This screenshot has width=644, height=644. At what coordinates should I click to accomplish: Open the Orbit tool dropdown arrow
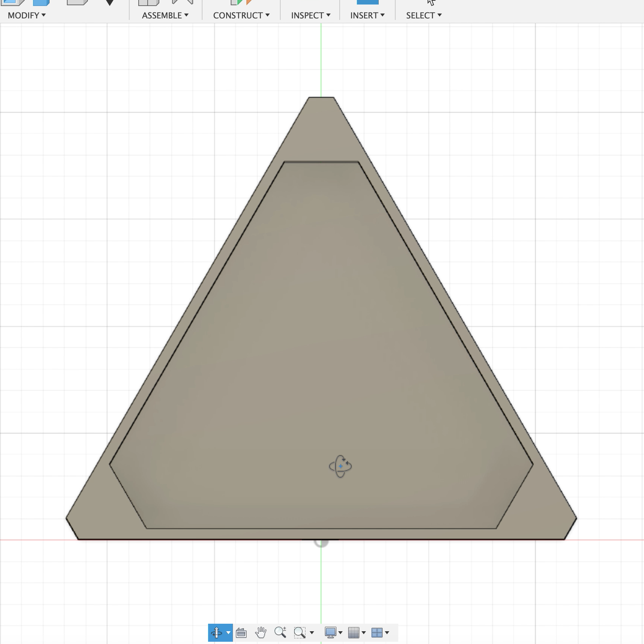click(x=229, y=632)
